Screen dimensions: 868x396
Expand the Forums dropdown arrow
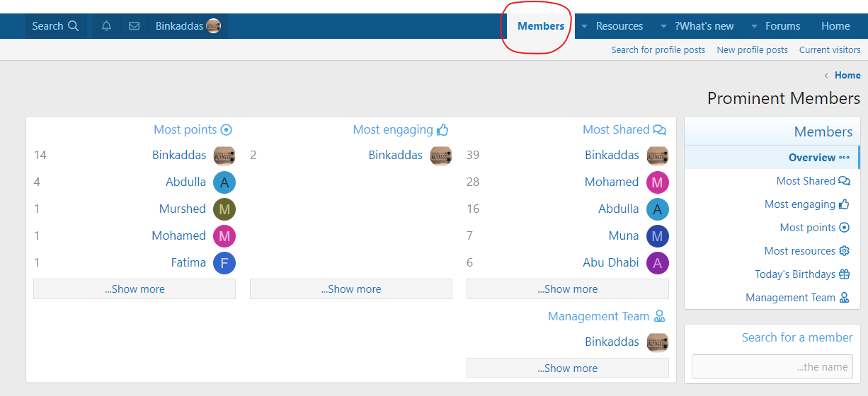[x=754, y=26]
